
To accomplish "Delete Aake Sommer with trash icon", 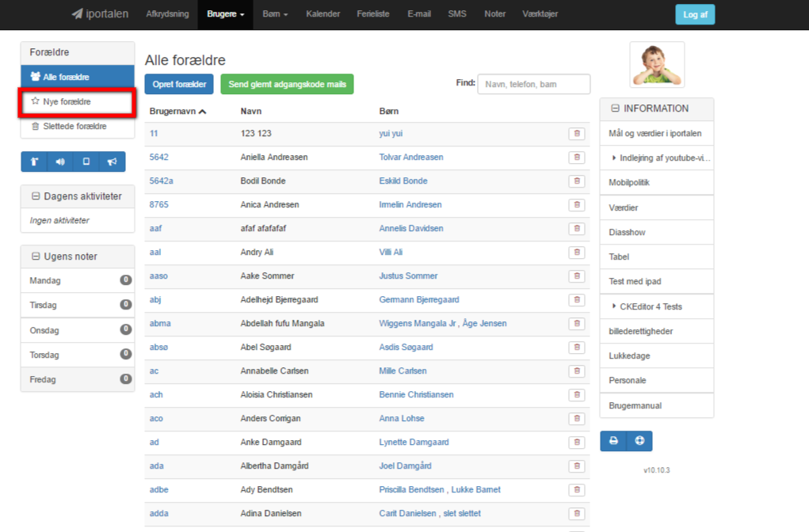I will click(577, 275).
